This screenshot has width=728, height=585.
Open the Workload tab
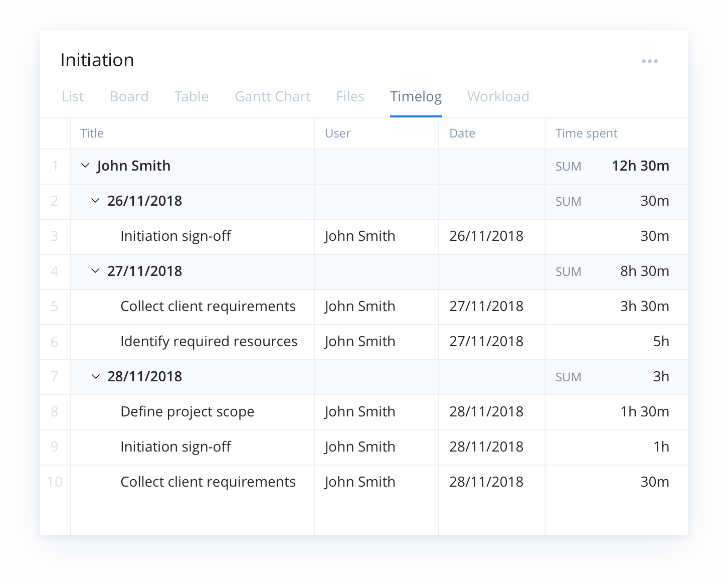click(498, 96)
